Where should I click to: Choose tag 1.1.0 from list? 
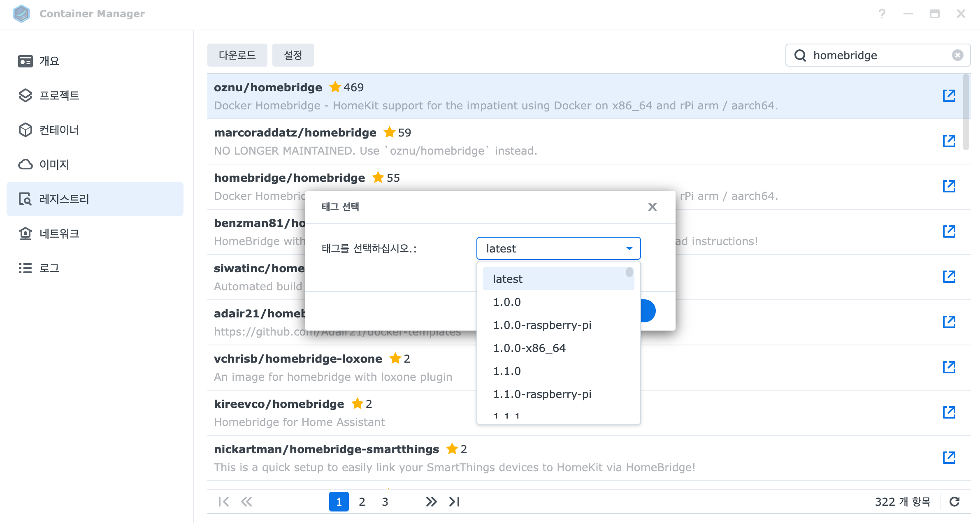click(559, 371)
